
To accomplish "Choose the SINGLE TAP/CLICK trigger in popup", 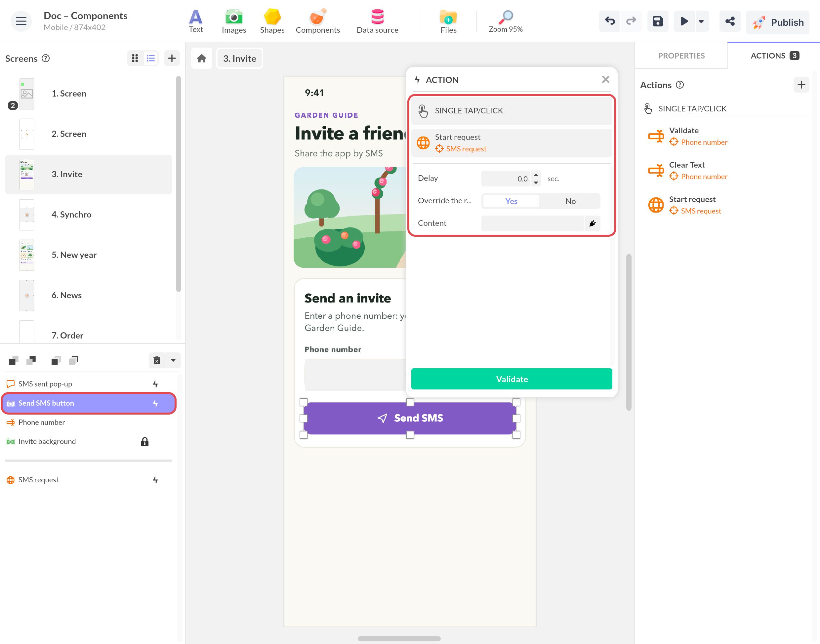I will point(512,110).
